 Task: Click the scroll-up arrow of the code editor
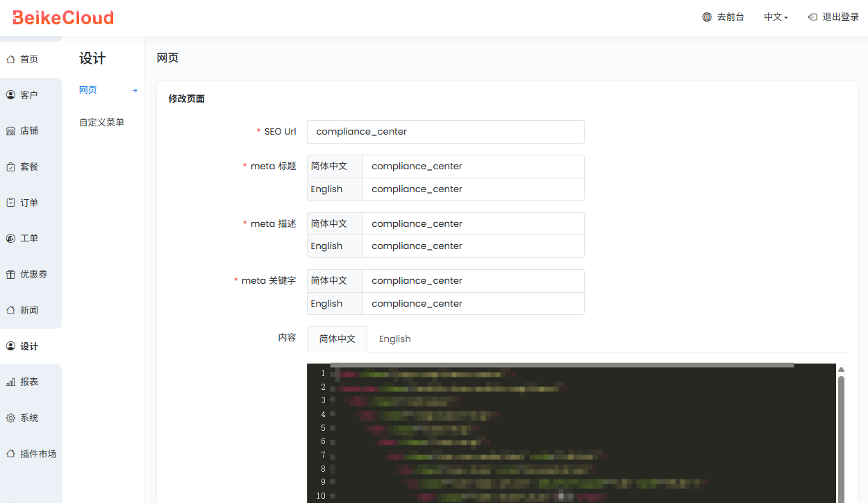pos(841,370)
